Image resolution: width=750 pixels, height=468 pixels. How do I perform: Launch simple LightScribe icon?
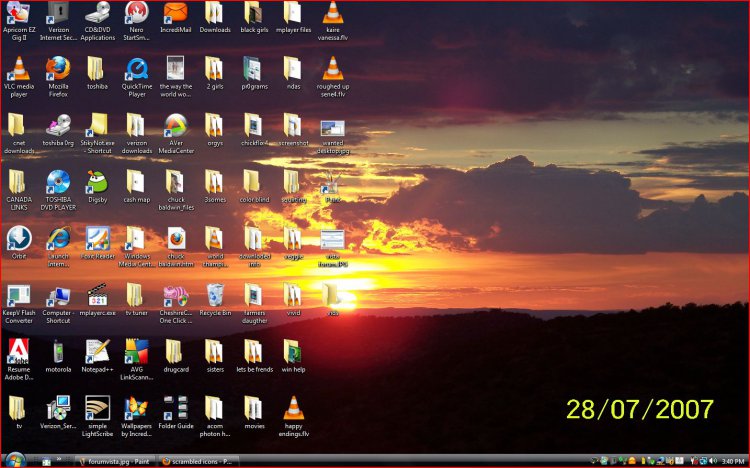[98, 416]
